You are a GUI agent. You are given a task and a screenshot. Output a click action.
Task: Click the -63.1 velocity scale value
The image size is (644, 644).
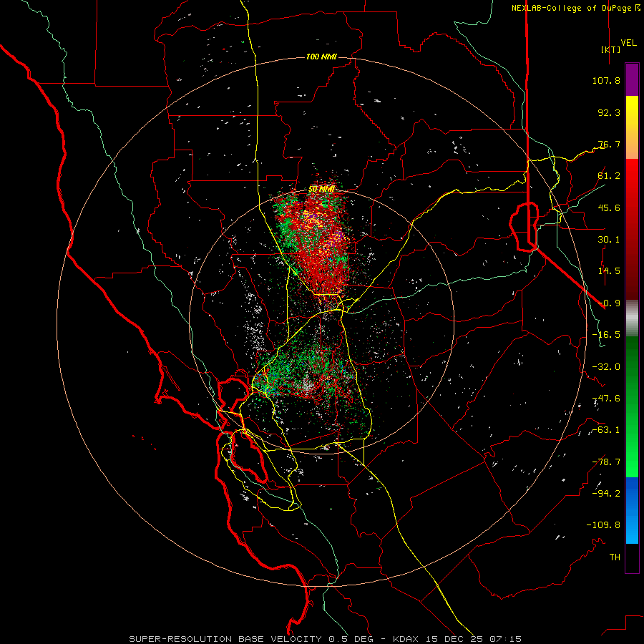coord(606,430)
